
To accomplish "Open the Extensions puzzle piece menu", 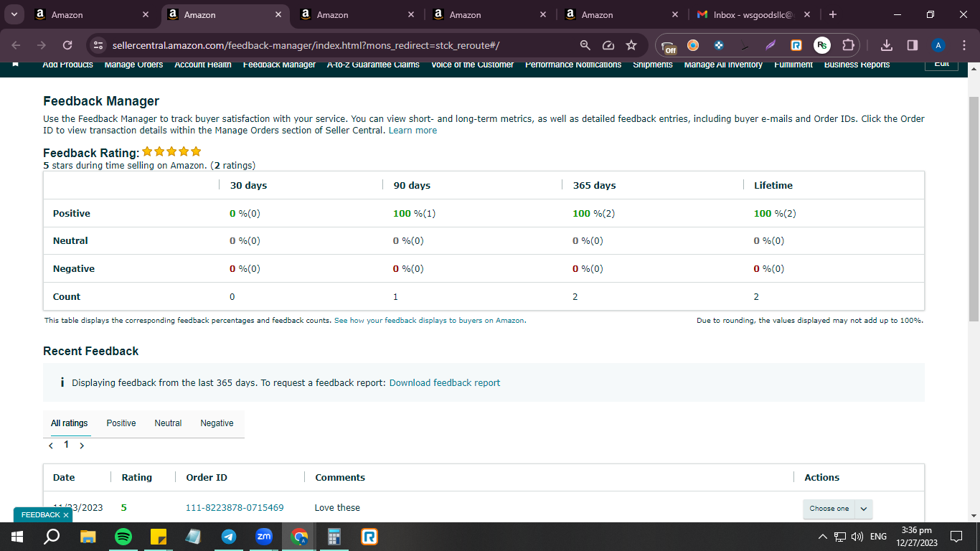I will (848, 45).
